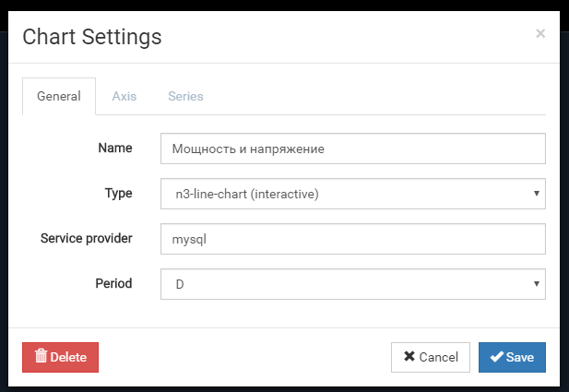Open the Period dropdown showing D

click(x=352, y=284)
